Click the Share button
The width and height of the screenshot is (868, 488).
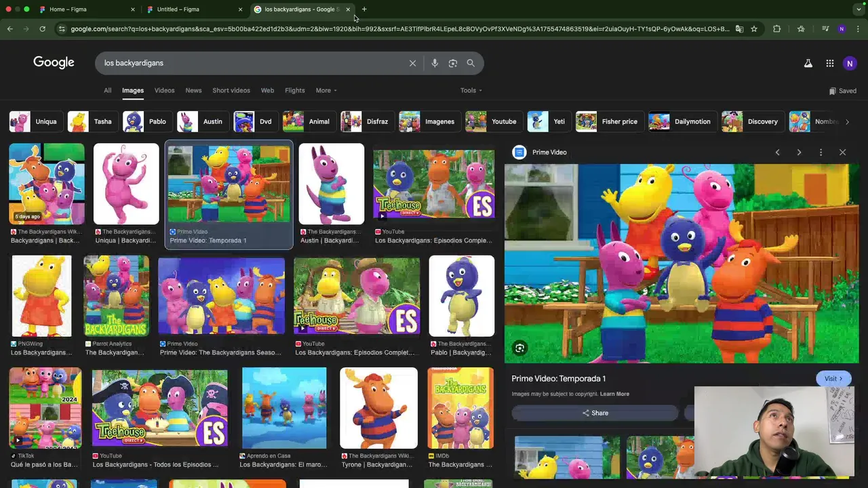pos(595,413)
